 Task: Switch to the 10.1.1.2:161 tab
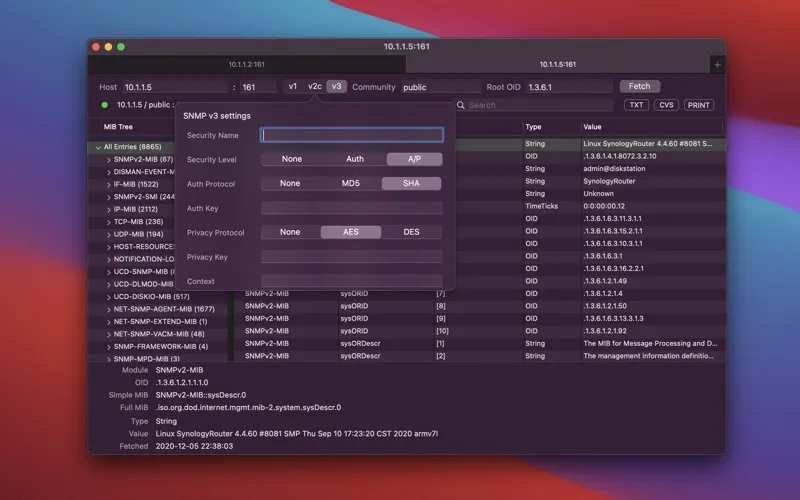pos(246,65)
